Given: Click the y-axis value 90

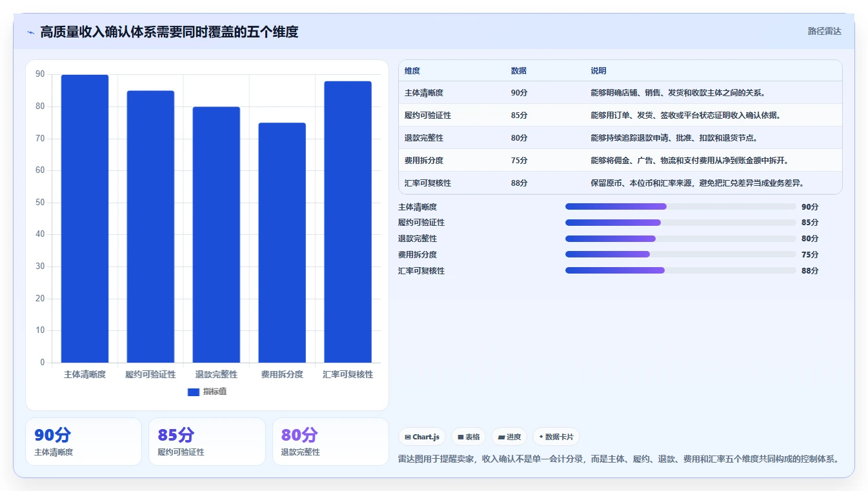Looking at the screenshot, I should (40, 75).
